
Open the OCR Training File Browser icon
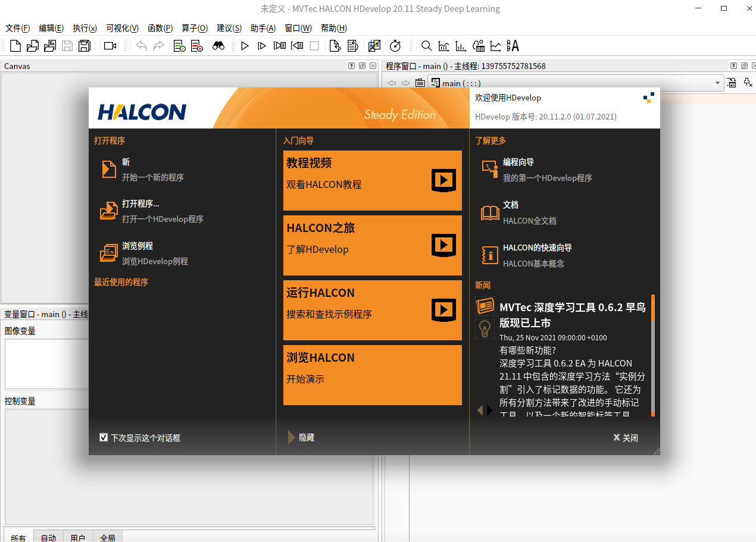pos(513,46)
